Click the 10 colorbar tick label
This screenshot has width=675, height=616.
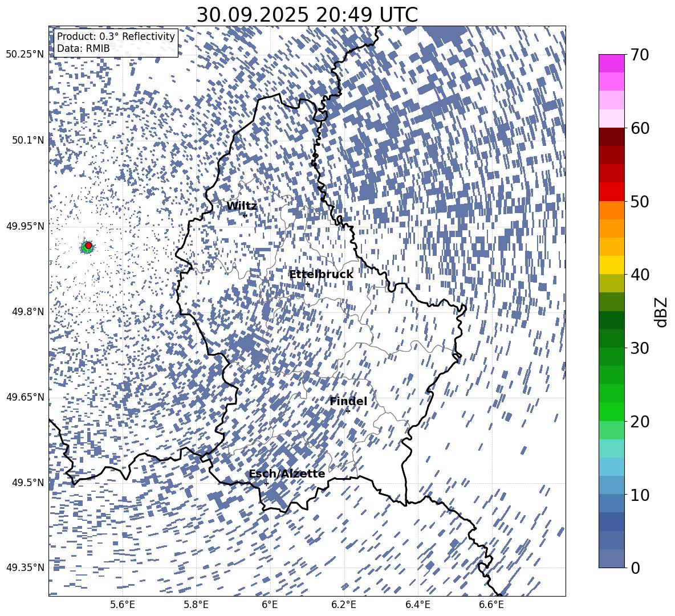pyautogui.click(x=640, y=494)
